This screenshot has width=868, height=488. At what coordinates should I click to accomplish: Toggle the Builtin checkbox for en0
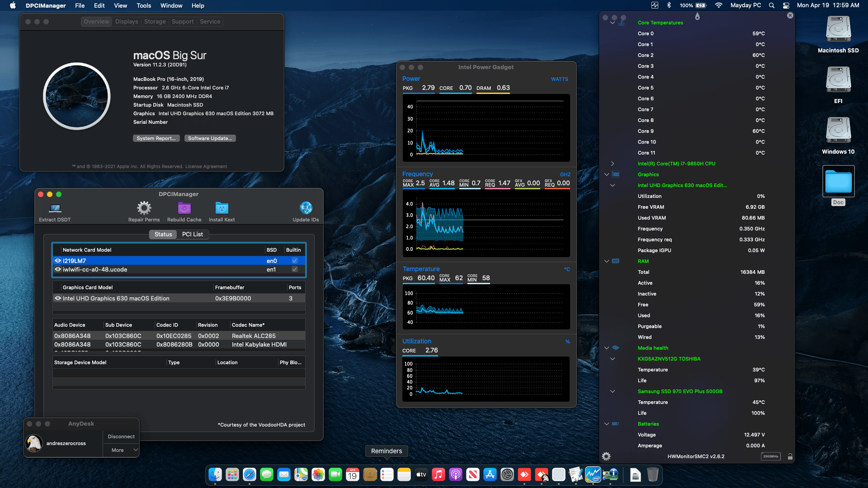point(295,261)
